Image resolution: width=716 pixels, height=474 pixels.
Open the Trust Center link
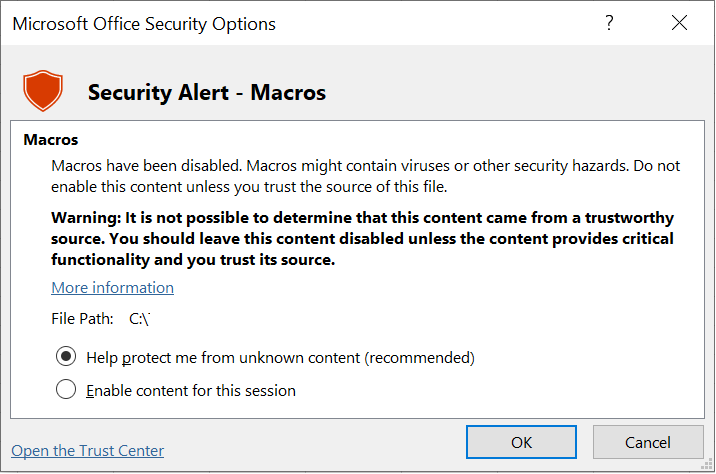[x=88, y=451]
